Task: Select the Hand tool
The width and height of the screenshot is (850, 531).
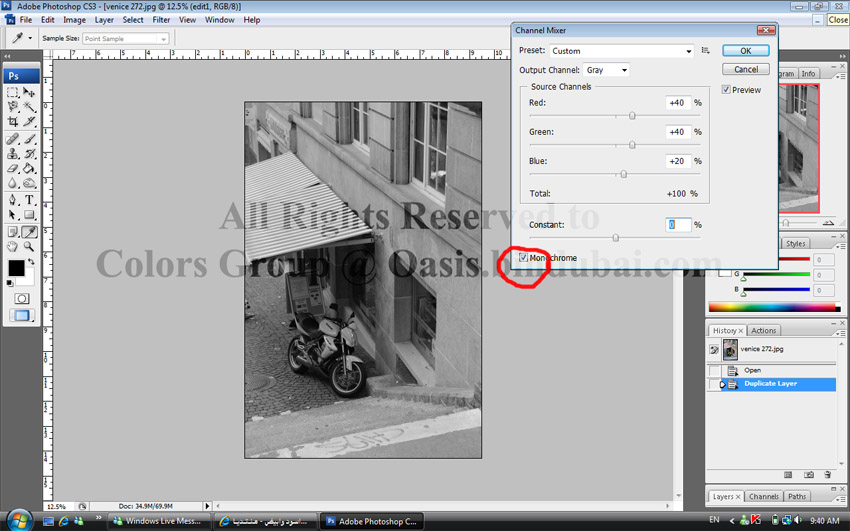Action: pyautogui.click(x=13, y=247)
